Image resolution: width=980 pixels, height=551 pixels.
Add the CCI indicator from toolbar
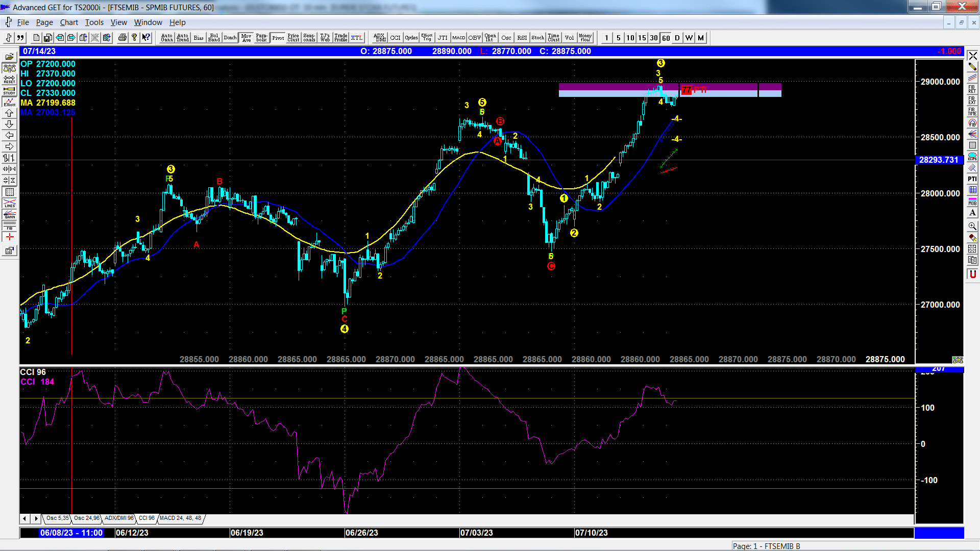[396, 38]
